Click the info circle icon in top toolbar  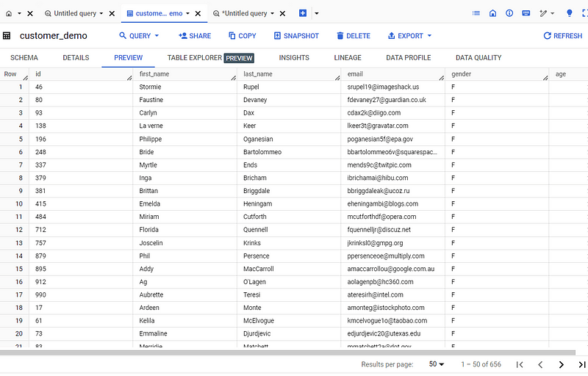coord(509,13)
